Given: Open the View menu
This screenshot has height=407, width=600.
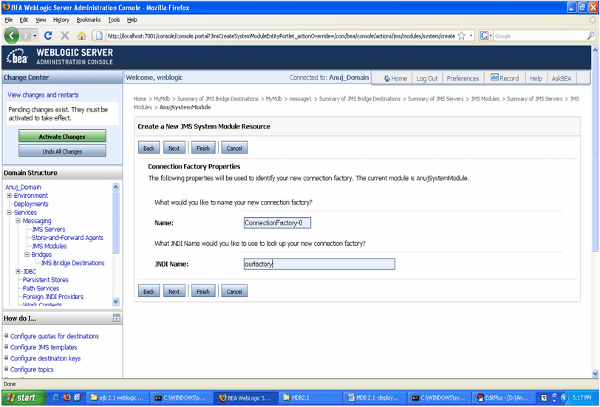Looking at the screenshot, I should pos(41,20).
